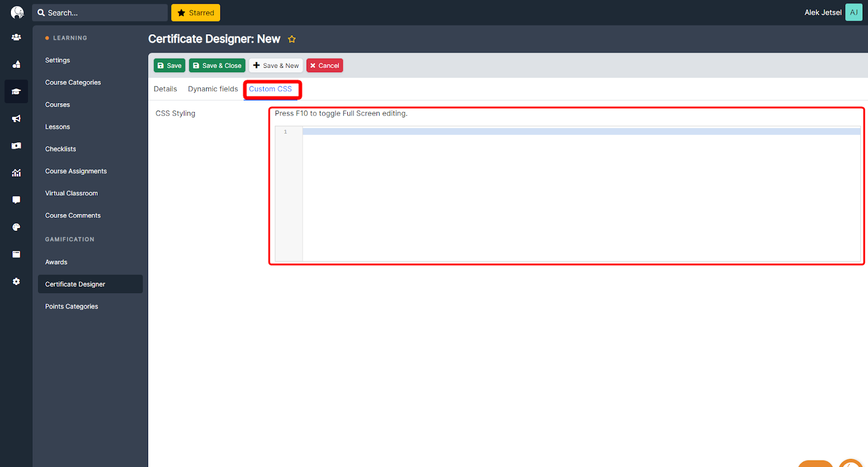Open Checklists menu item

[61, 149]
